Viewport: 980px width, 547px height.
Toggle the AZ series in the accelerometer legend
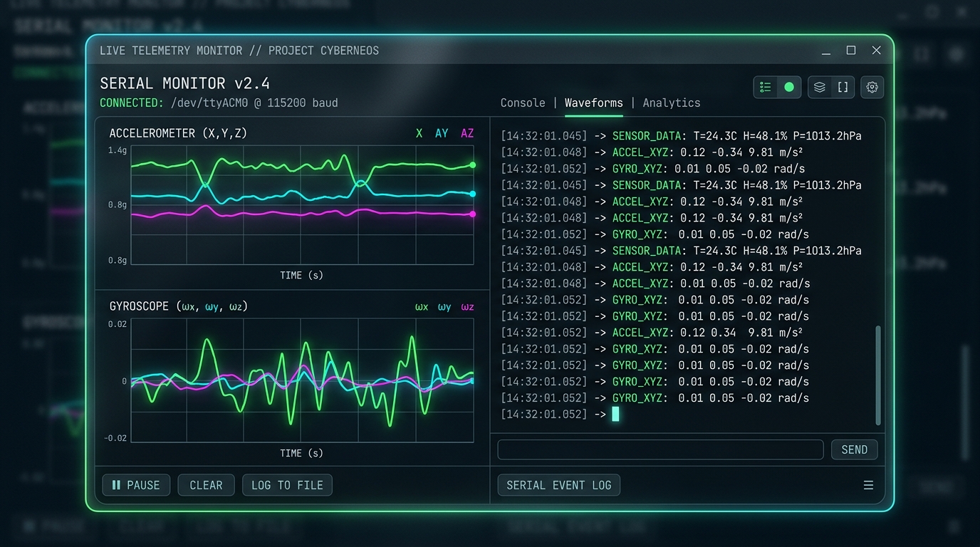tap(467, 133)
